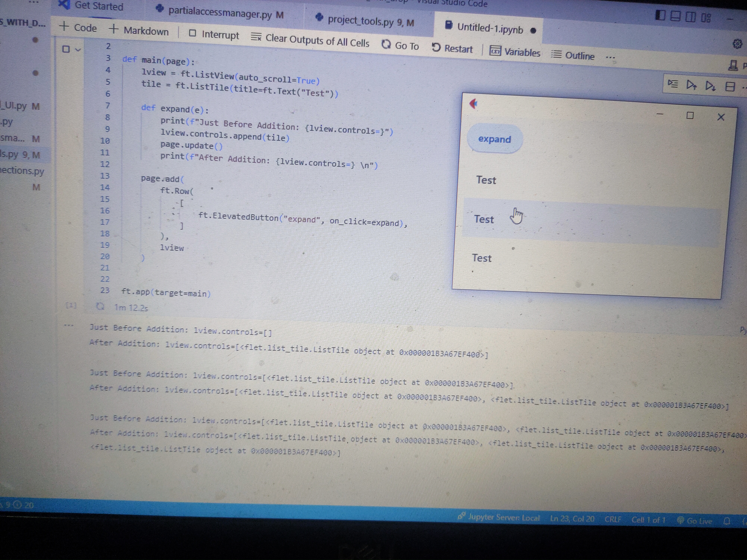Open notifications bell icon
This screenshot has height=560, width=747.
tap(727, 522)
